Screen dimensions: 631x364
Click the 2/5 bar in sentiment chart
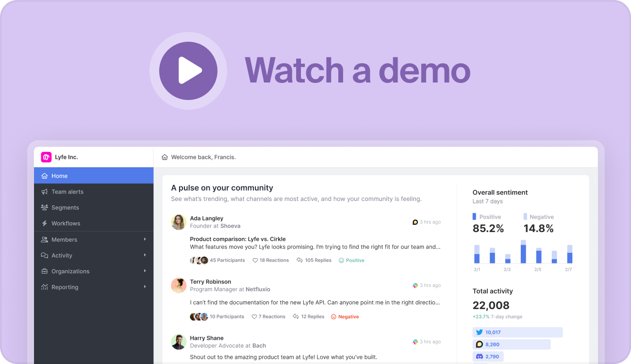tap(539, 256)
